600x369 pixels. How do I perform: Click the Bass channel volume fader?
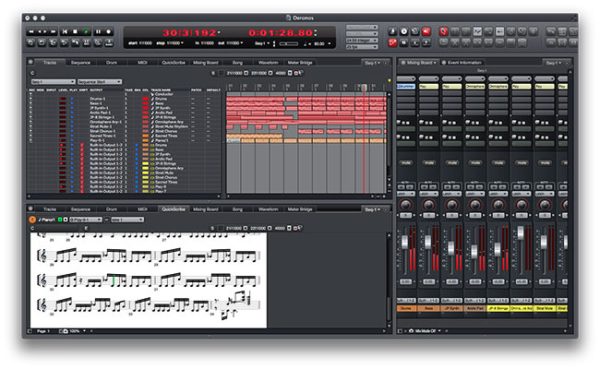(x=428, y=242)
